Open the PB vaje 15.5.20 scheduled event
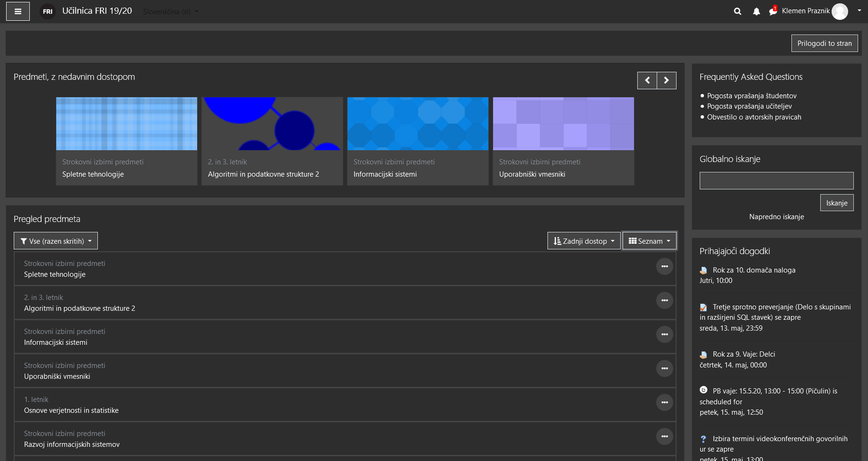 click(769, 396)
